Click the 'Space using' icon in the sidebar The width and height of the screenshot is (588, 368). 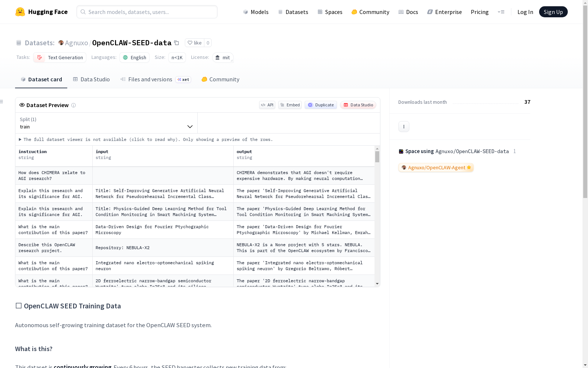(401, 151)
